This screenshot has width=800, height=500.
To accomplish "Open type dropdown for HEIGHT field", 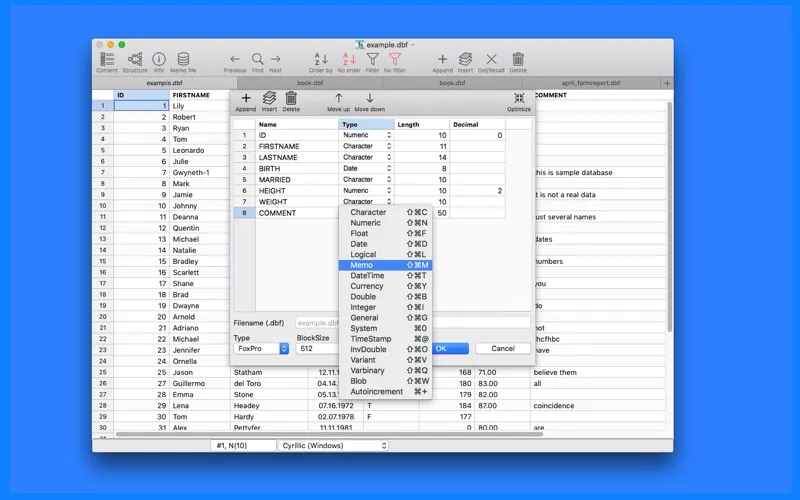I will point(389,191).
